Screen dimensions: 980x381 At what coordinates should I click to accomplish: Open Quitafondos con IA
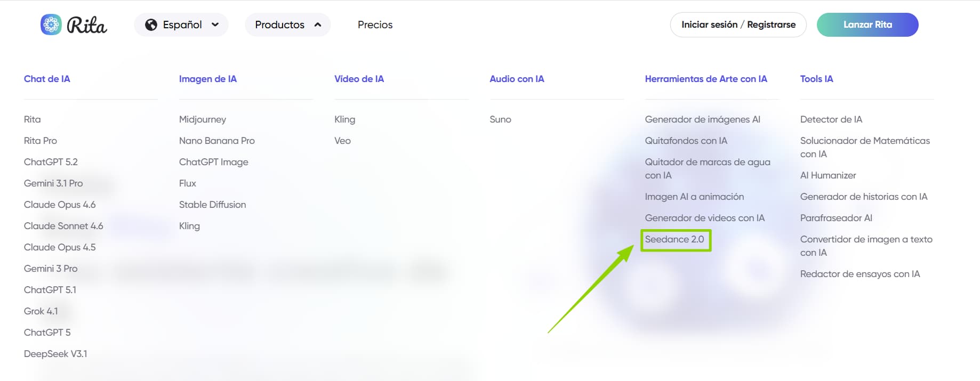(x=686, y=141)
